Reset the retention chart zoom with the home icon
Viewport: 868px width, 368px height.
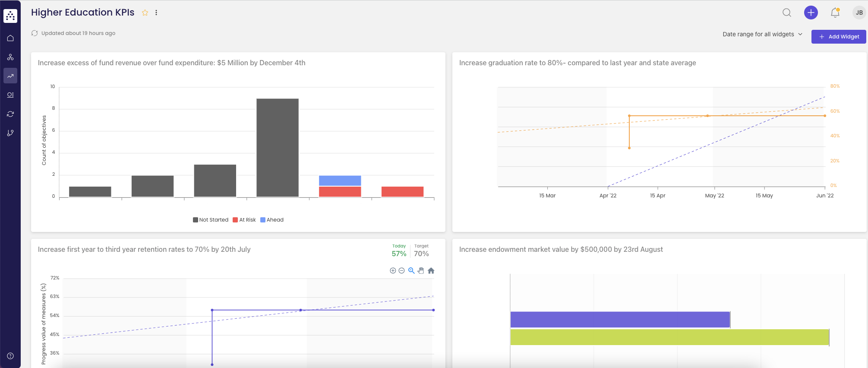(x=431, y=271)
